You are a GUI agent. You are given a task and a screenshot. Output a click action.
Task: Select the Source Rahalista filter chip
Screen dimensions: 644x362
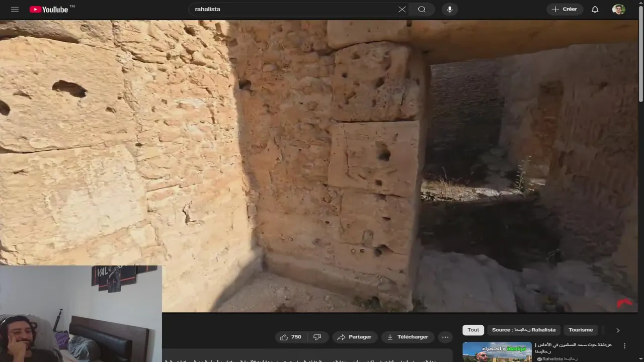tap(524, 330)
